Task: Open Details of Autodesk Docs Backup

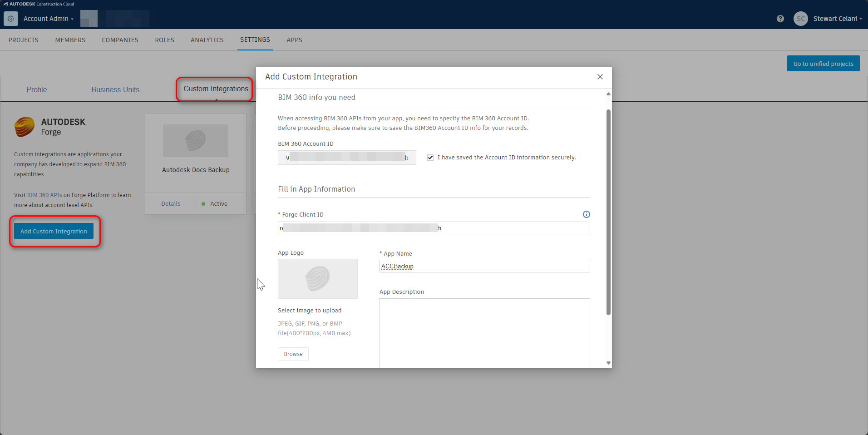Action: [x=171, y=204]
